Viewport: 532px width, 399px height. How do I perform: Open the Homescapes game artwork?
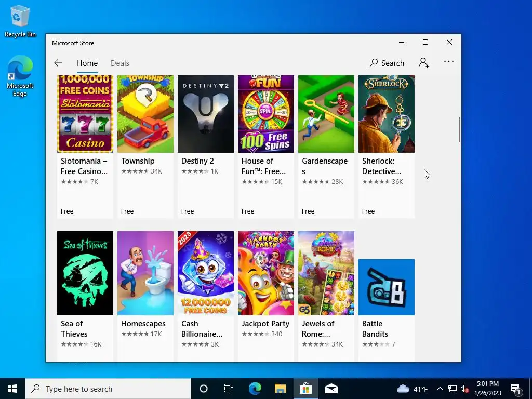coord(145,273)
